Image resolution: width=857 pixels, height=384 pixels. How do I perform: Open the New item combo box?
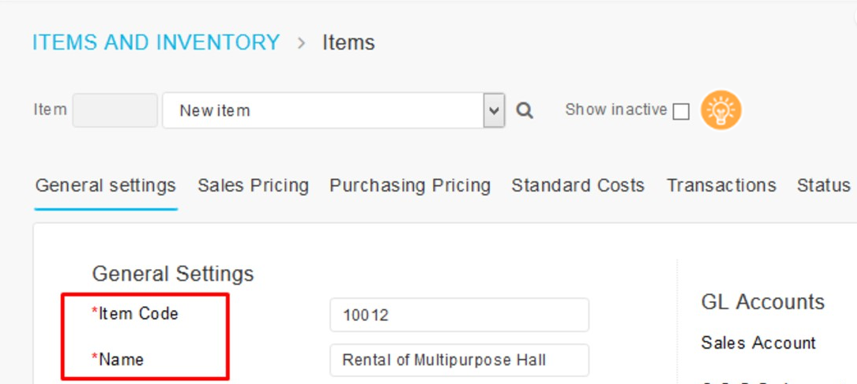coord(333,110)
